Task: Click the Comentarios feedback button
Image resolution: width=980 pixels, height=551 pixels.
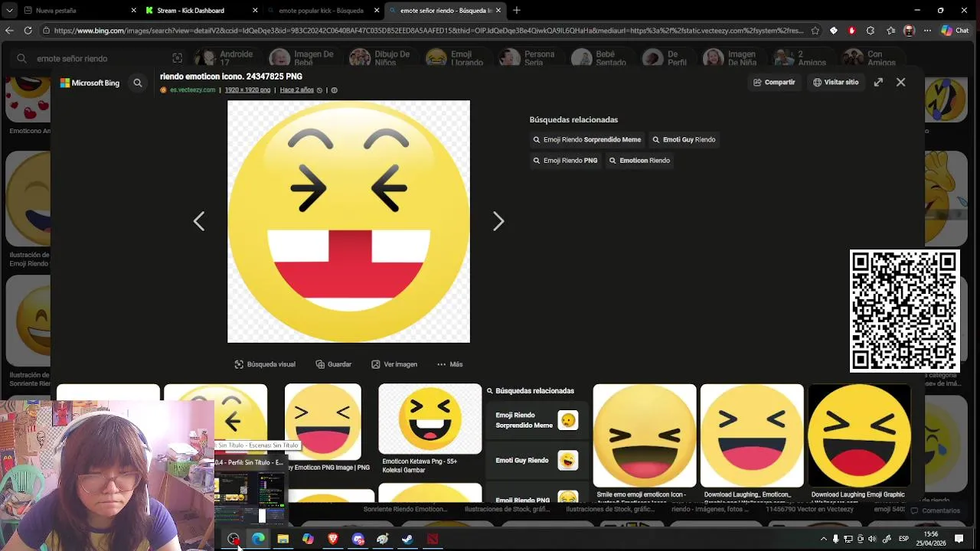Action: pos(935,510)
